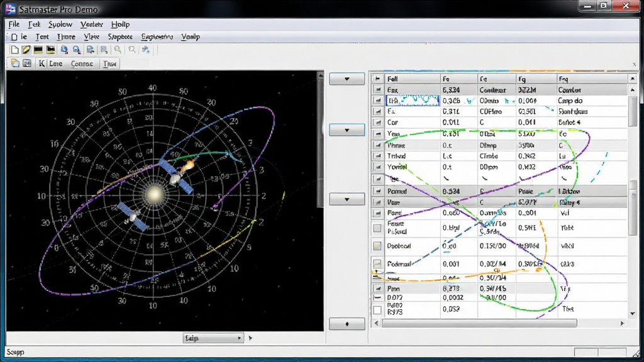
Task: Toggle the checkbox in the 'Podemal' row
Action: click(x=377, y=263)
